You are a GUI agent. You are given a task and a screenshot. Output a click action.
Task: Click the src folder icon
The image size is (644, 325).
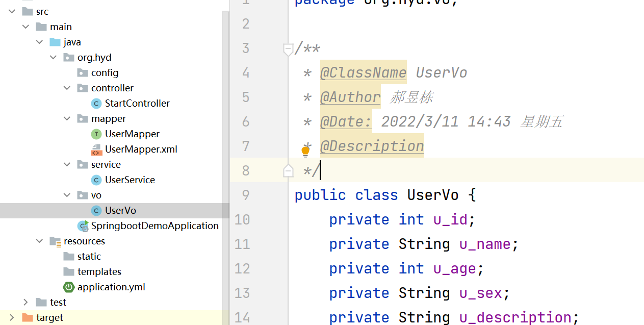(x=28, y=11)
